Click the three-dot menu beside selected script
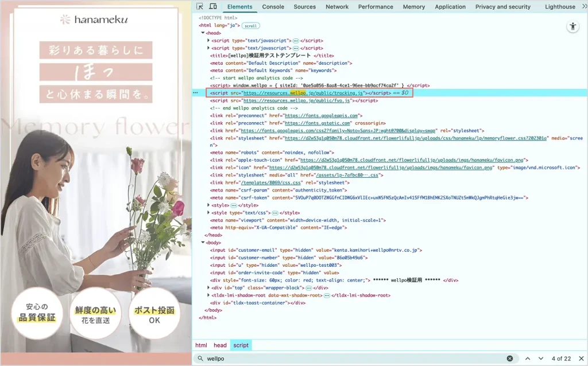 point(195,92)
